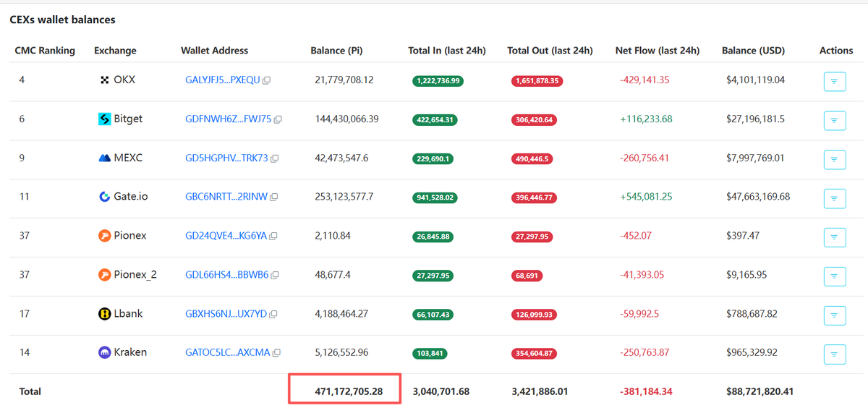Open filter action for Pionex $397.47 row
The height and width of the screenshot is (408, 868).
point(835,237)
